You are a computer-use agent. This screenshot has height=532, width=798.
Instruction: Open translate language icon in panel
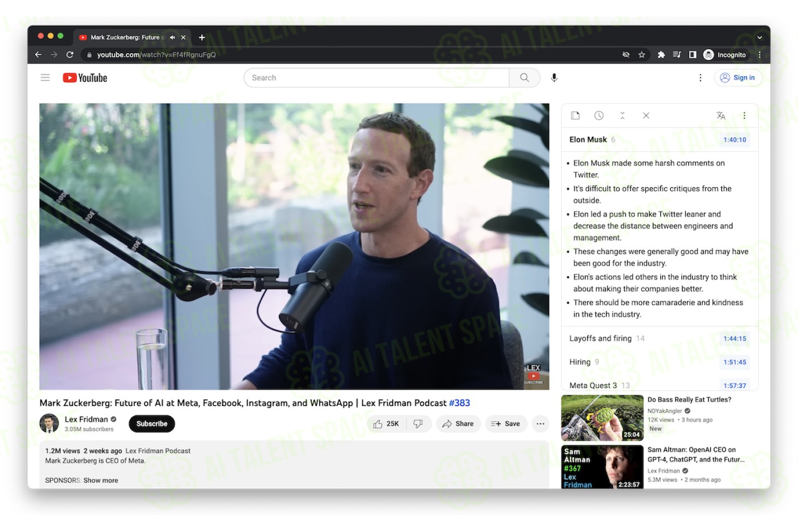[720, 115]
